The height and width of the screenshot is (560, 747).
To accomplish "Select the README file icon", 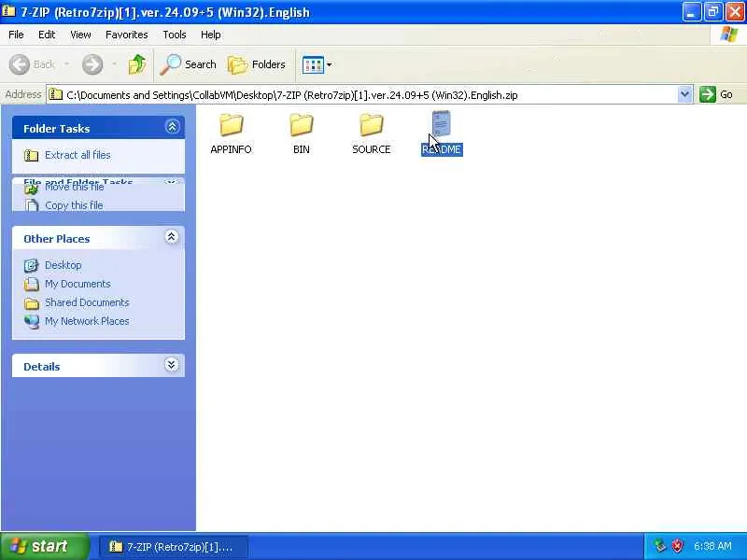I will click(x=441, y=124).
